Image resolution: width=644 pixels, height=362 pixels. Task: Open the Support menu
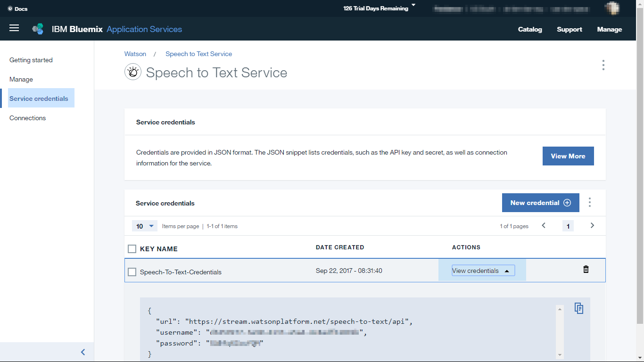[x=570, y=29]
